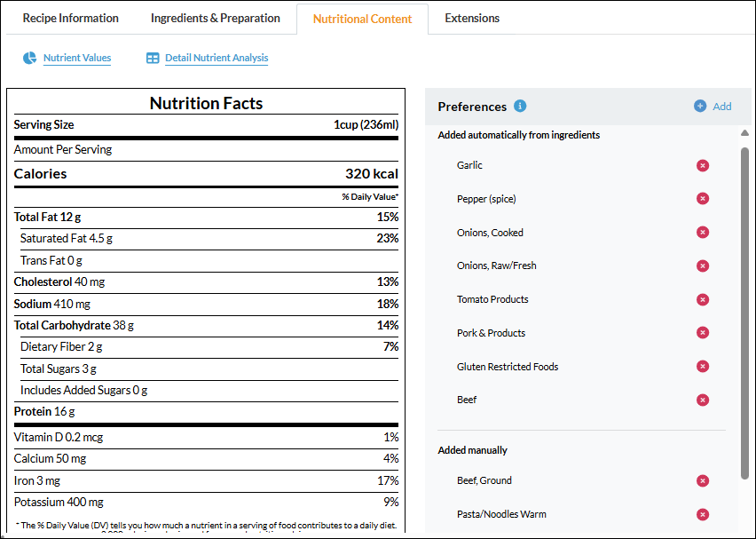The image size is (756, 539).
Task: Open the Recipe Information tab
Action: 70,19
